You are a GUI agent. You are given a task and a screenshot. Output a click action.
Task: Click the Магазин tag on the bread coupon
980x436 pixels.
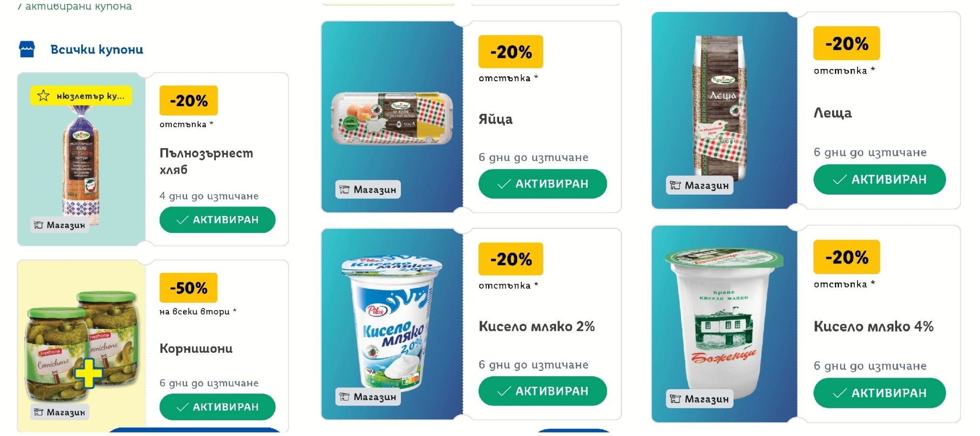pyautogui.click(x=60, y=225)
